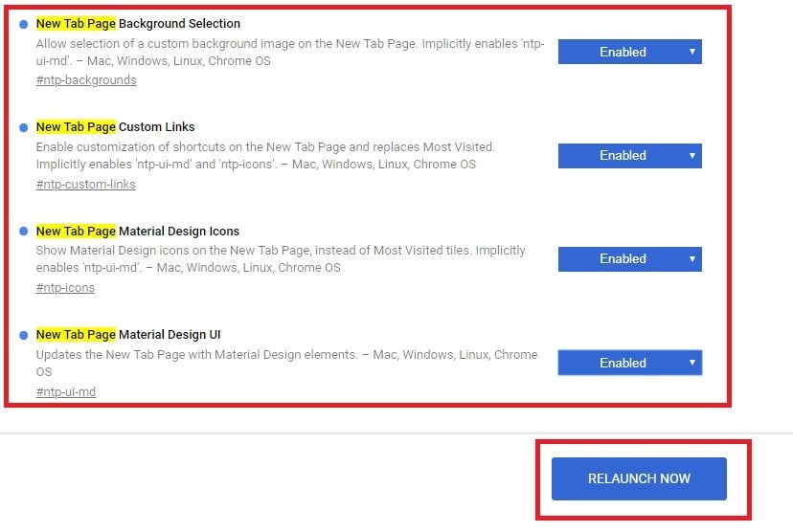Click blue dot beside Material Design Icons flag
This screenshot has height=532, width=793.
pyautogui.click(x=23, y=232)
